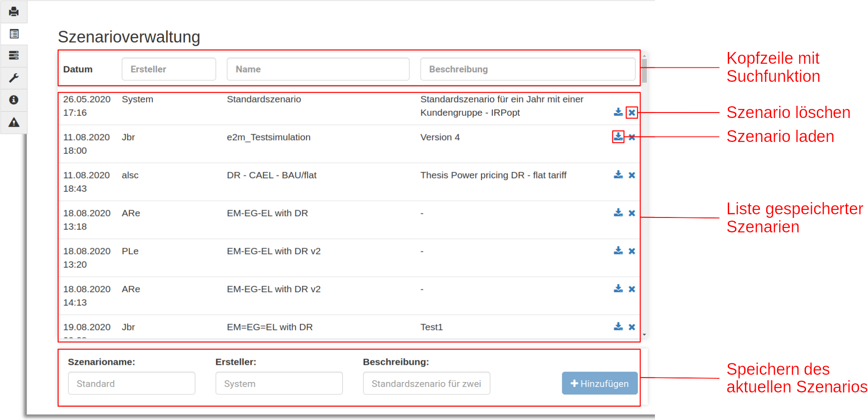Open the warning triangle sidebar icon
This screenshot has height=420, width=868.
click(x=14, y=122)
